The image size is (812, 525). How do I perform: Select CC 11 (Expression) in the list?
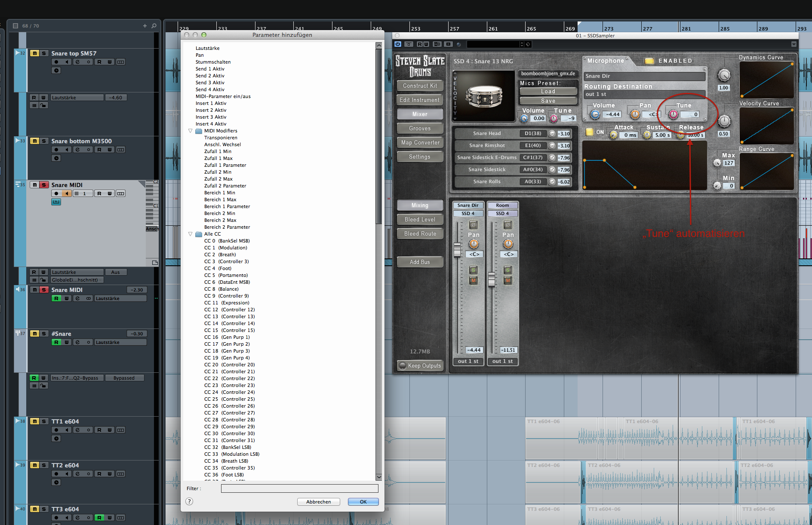click(227, 303)
